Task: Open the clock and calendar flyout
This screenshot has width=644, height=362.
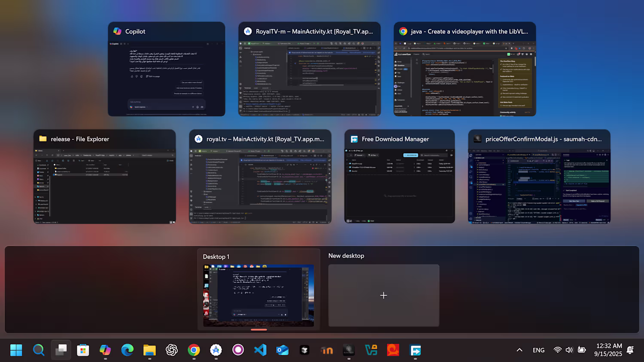Action: 608,350
